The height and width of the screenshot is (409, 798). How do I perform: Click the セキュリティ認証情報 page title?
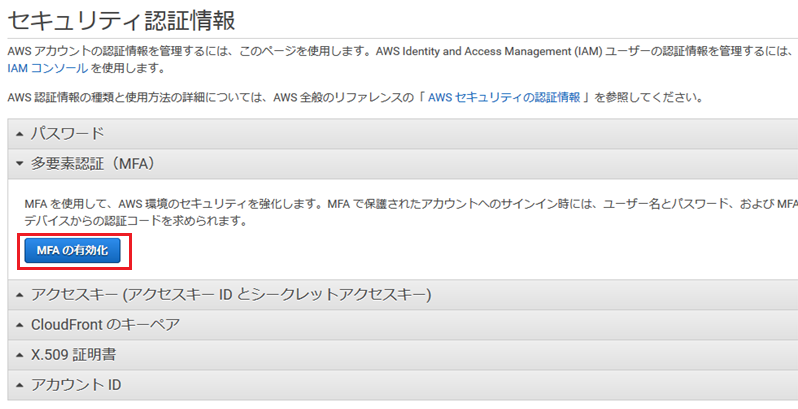pos(122,20)
